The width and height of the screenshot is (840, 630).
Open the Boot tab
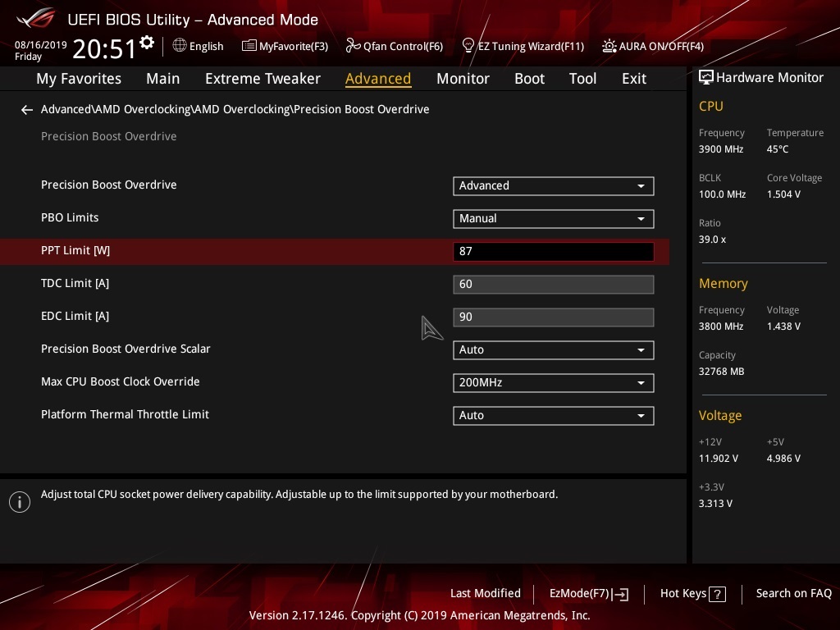pyautogui.click(x=529, y=79)
